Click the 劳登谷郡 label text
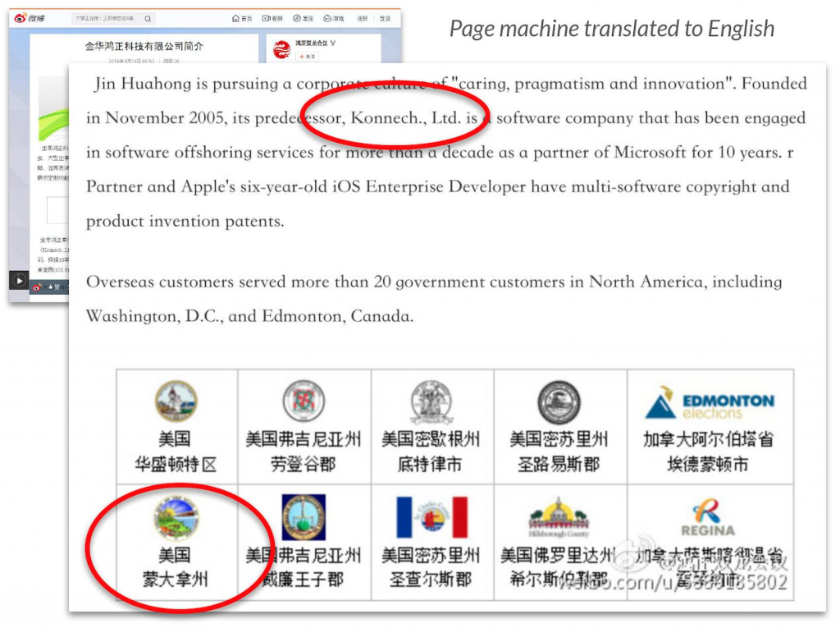Image resolution: width=840 pixels, height=628 pixels. 304,463
